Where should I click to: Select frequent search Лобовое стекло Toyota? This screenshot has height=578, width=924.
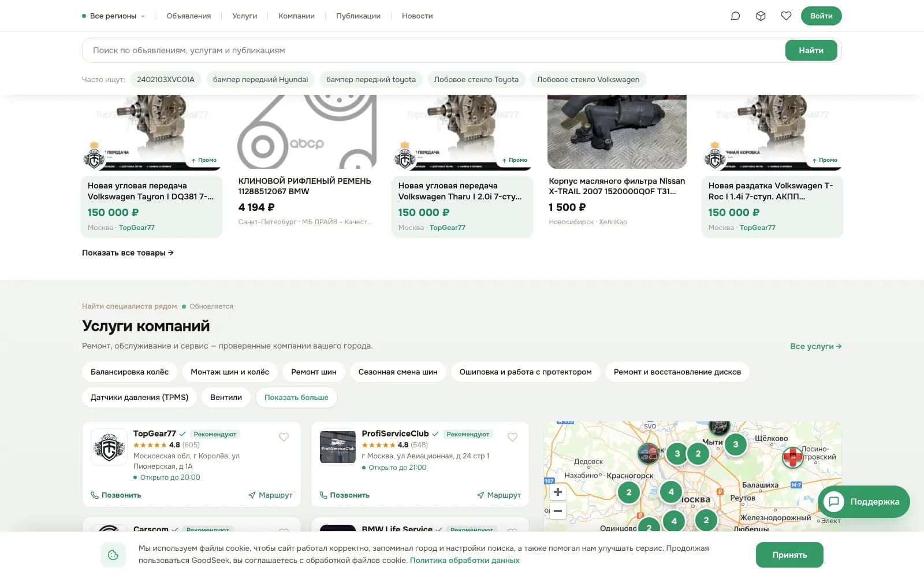(x=476, y=80)
